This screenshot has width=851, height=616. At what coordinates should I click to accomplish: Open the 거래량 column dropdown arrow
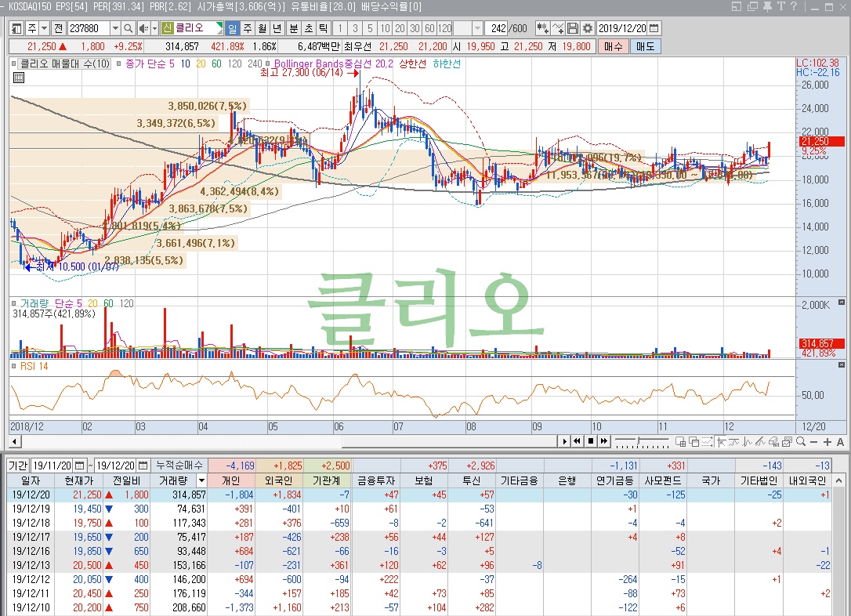point(201,480)
